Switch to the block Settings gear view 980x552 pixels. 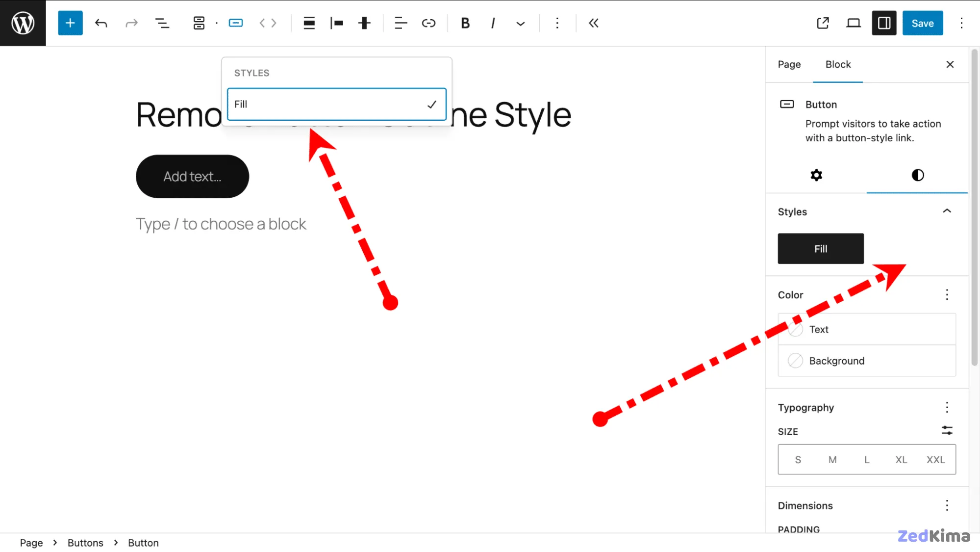pyautogui.click(x=816, y=175)
